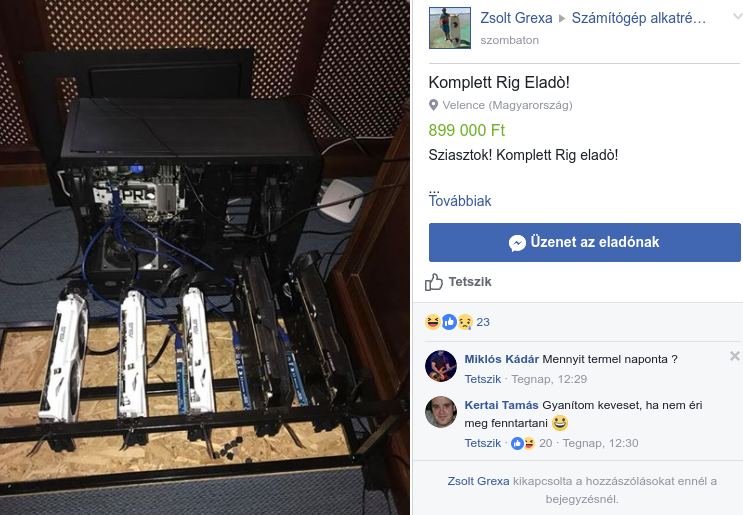Like Kertai Tamás's comment via Tetszik
This screenshot has width=743, height=515.
point(482,443)
